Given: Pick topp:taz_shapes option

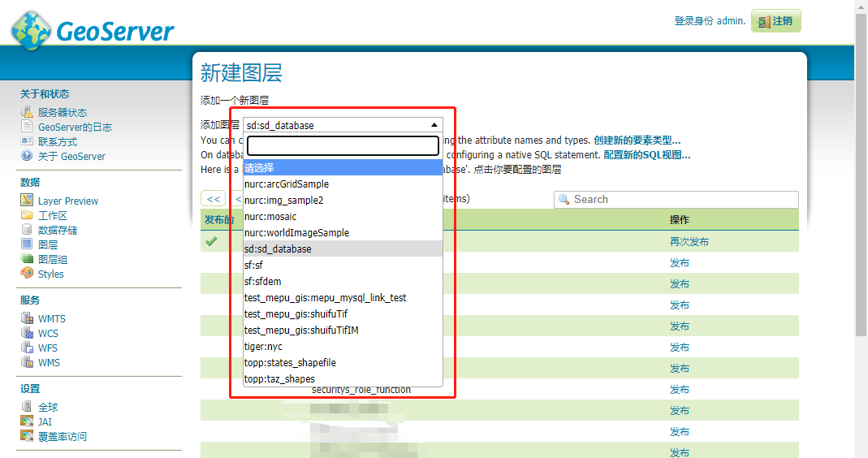Looking at the screenshot, I should pos(343,378).
